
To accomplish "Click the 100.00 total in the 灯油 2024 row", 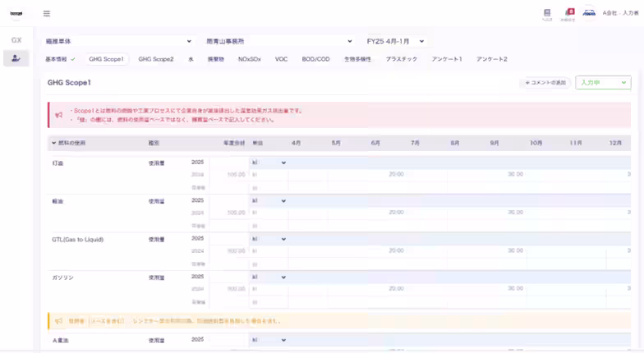I will [x=237, y=174].
